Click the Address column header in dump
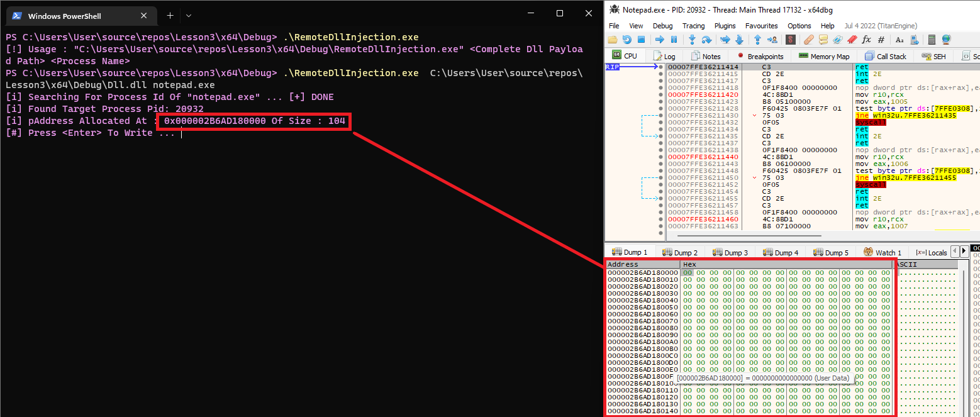Screen dimensions: 980x417 coord(643,265)
